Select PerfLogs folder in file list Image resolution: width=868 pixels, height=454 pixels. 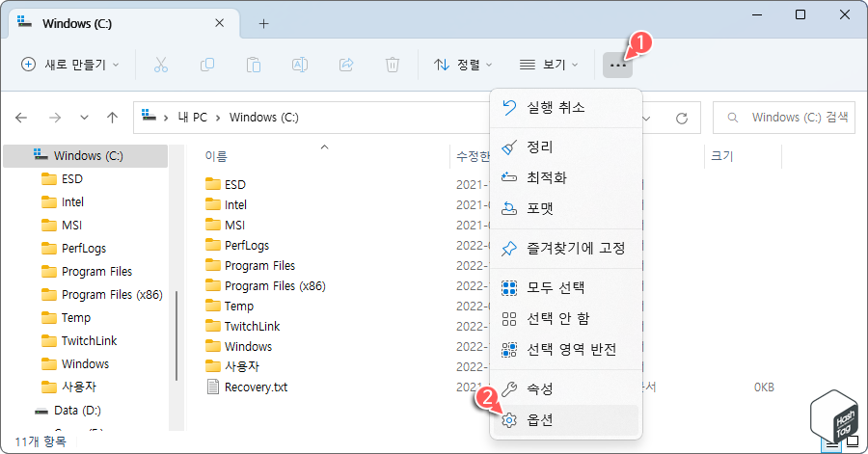point(237,246)
